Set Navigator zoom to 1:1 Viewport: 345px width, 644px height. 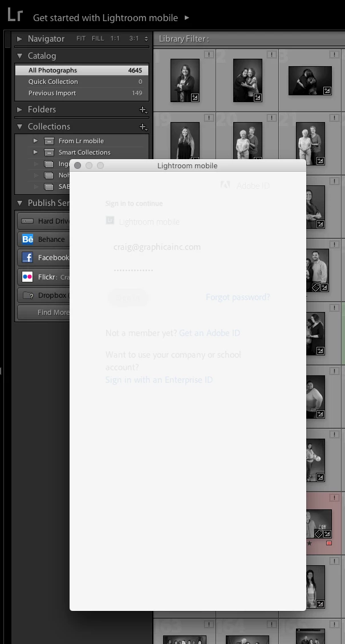click(x=115, y=39)
